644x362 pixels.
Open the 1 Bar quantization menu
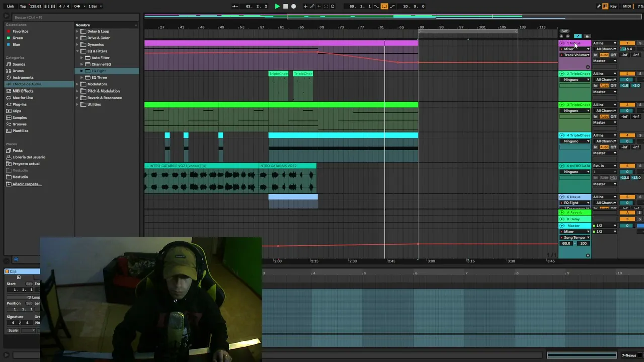pos(95,6)
